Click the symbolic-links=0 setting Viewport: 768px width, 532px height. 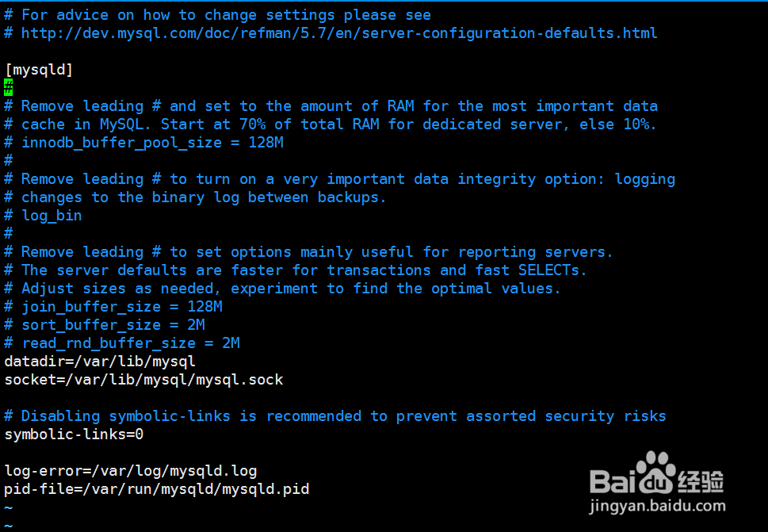point(74,434)
